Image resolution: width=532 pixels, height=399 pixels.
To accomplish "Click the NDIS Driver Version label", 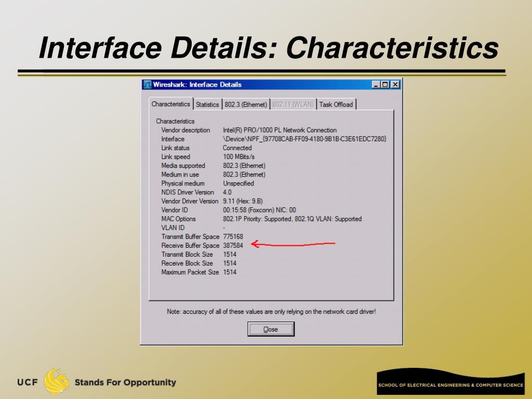I will pyautogui.click(x=188, y=192).
